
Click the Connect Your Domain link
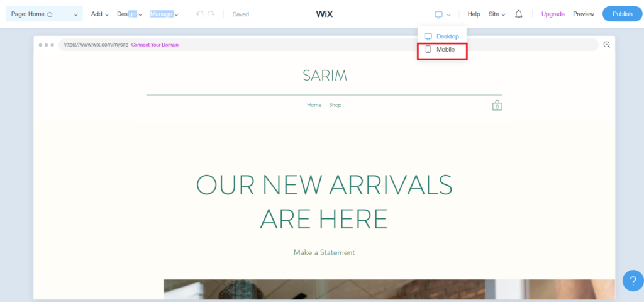pos(155,45)
